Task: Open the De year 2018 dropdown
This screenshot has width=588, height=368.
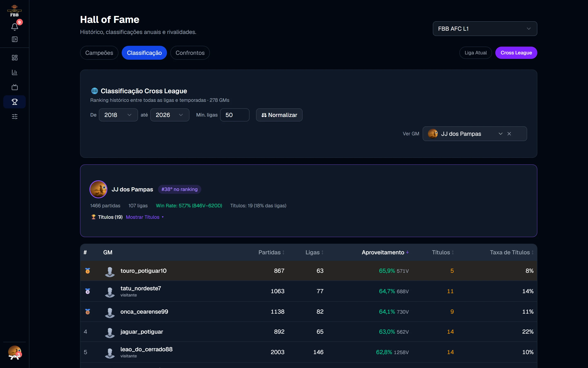Action: [118, 115]
